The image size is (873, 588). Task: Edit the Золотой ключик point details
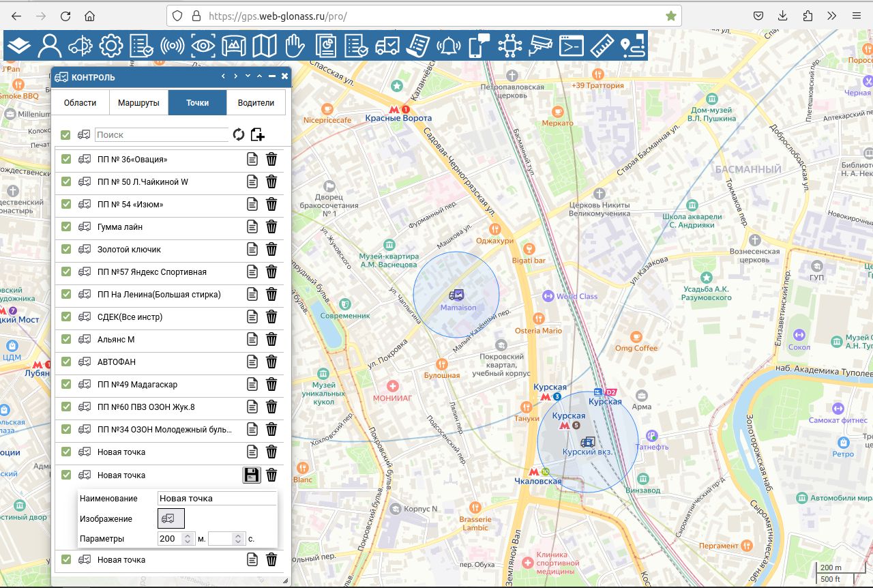coord(252,250)
